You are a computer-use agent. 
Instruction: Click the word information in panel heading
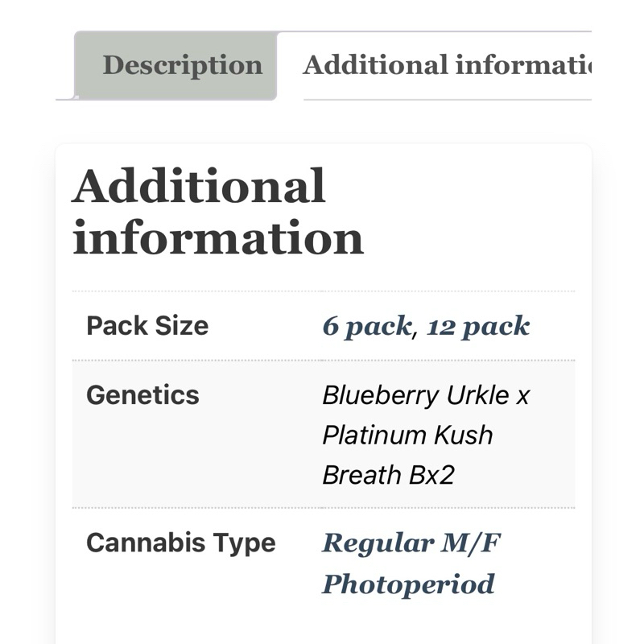pos(217,237)
